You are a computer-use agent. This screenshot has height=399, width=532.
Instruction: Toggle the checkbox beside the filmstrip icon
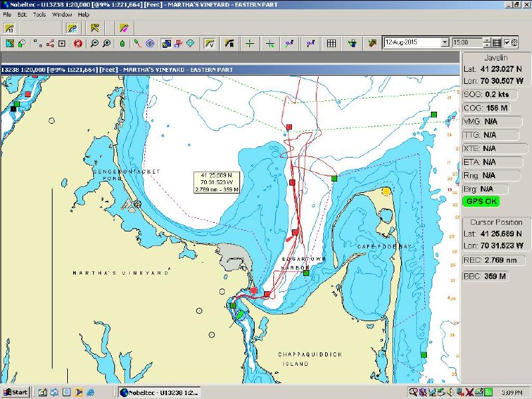tap(507, 42)
